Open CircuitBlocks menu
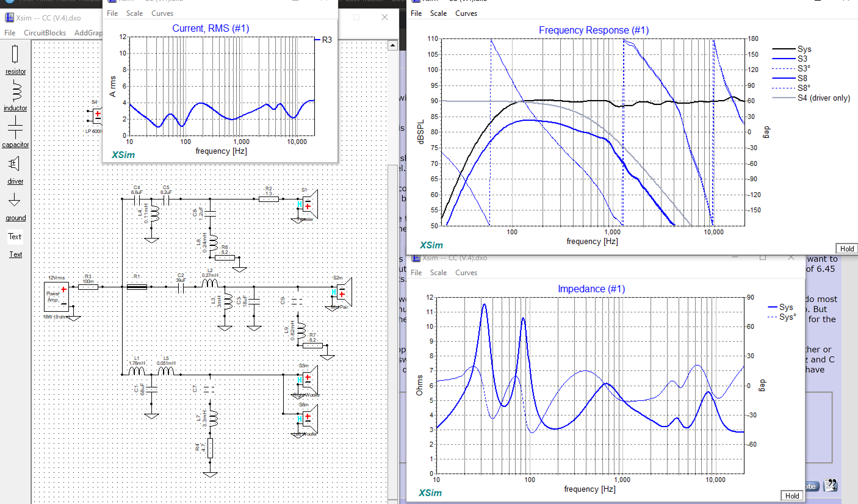The width and height of the screenshot is (858, 504). (x=45, y=33)
